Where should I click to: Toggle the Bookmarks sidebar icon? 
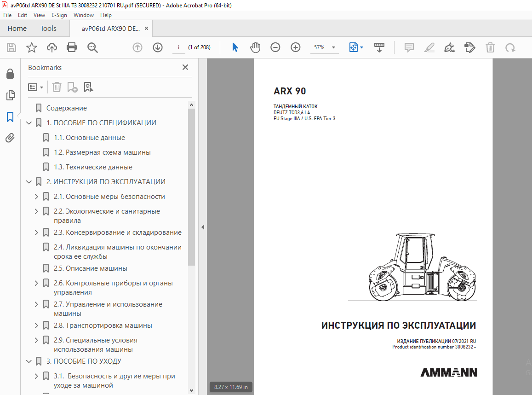pyautogui.click(x=10, y=117)
